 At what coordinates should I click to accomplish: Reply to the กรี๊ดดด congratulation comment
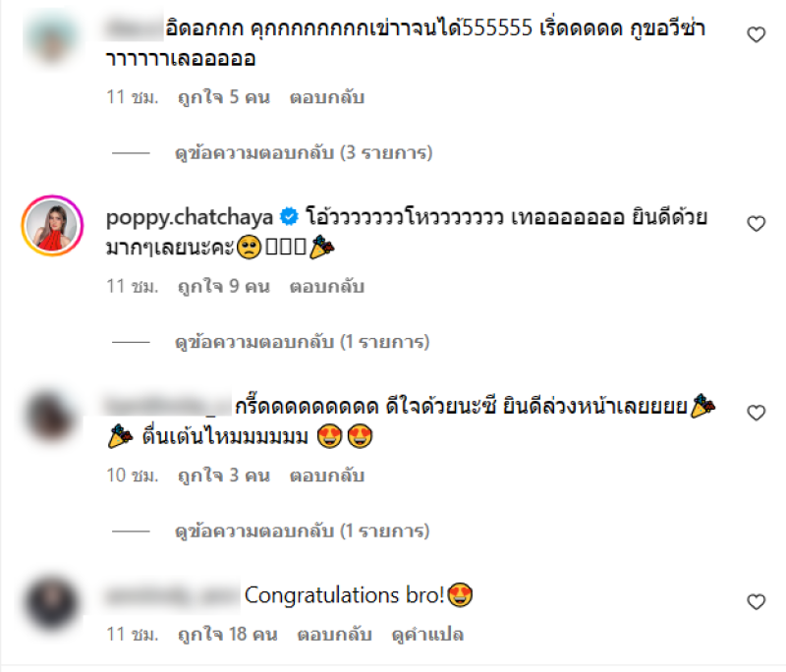pos(327,476)
